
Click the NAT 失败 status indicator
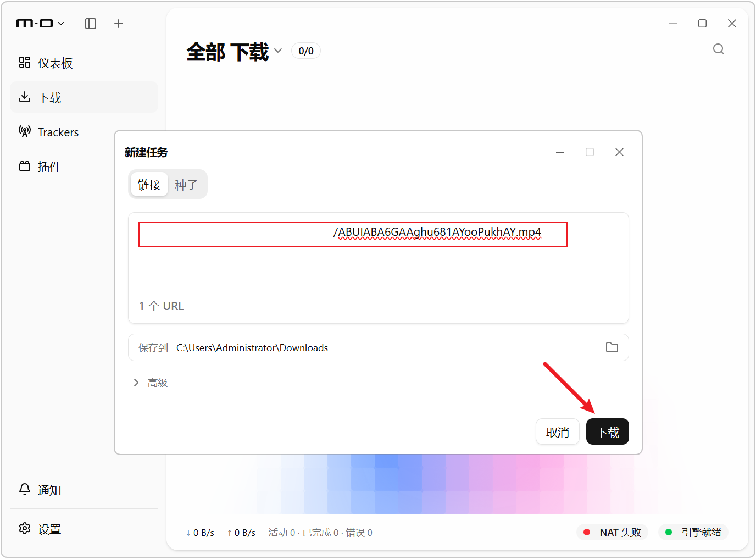612,532
